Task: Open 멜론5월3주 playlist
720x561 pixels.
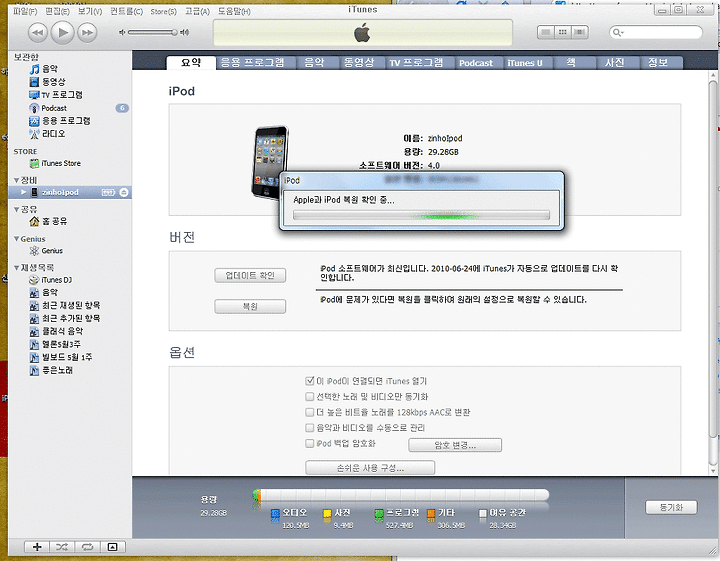Action: pos(62,344)
